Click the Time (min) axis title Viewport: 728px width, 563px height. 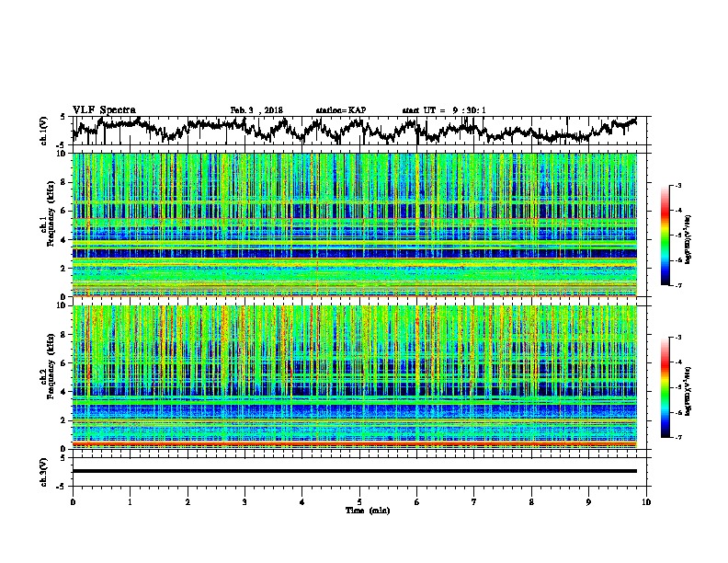(x=368, y=511)
